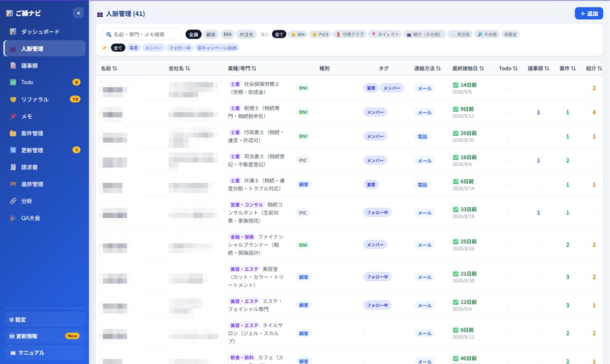Sort by the Todo column header
This screenshot has height=364, width=610.
click(508, 69)
